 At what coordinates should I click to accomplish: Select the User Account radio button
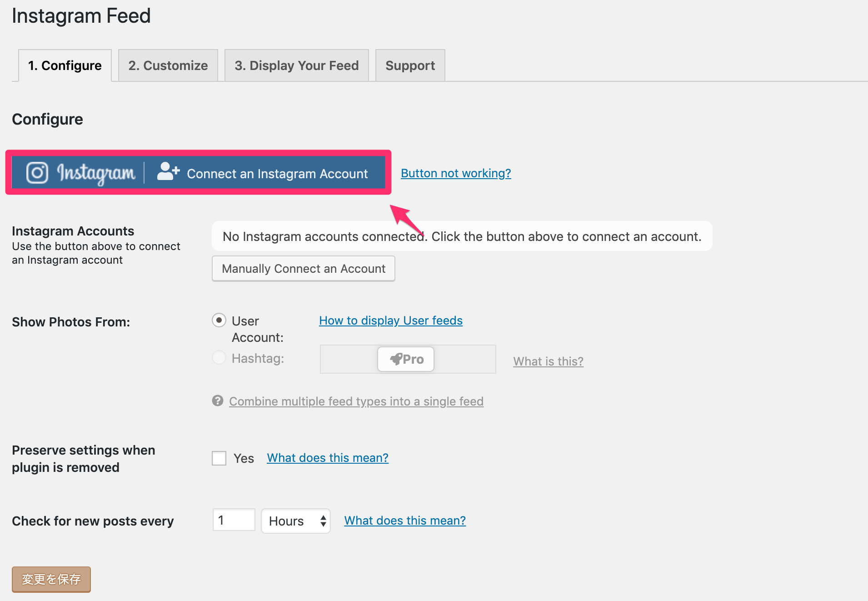(219, 321)
